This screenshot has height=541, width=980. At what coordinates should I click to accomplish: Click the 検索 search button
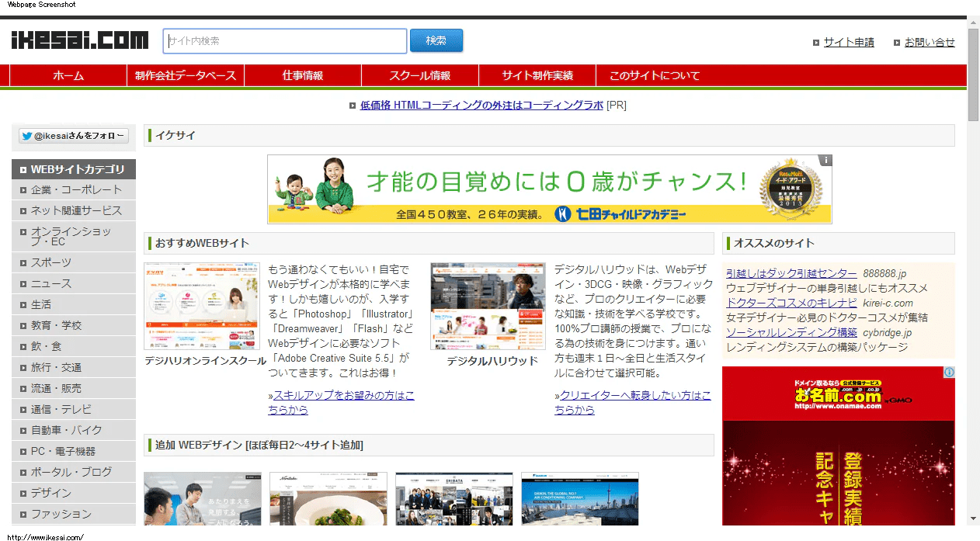(x=436, y=40)
